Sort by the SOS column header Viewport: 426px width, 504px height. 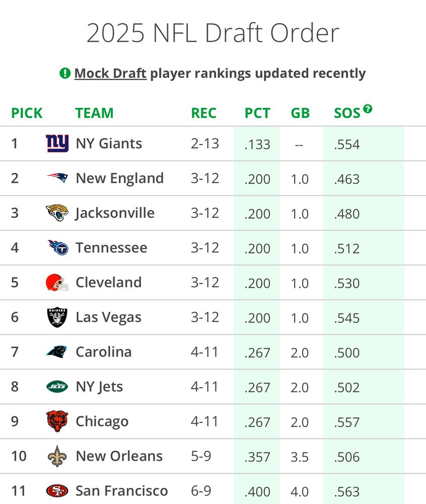[x=347, y=113]
